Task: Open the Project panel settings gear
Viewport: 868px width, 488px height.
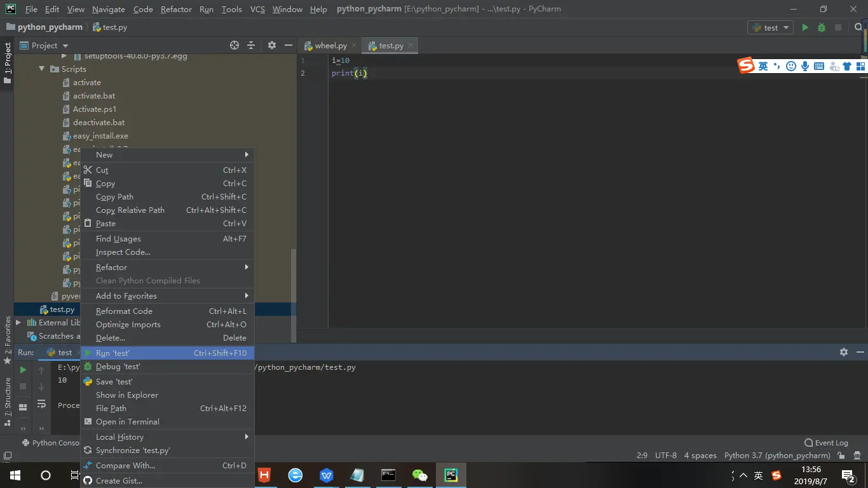Action: pyautogui.click(x=272, y=45)
